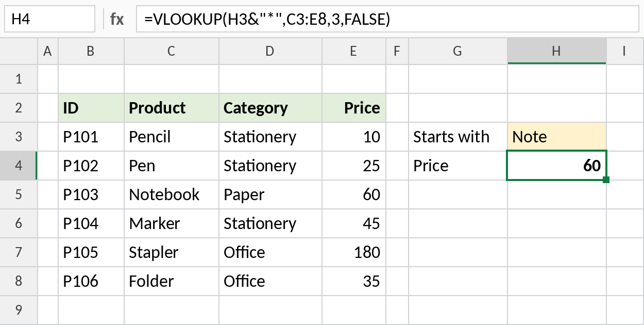Select cell containing P104

[91, 223]
